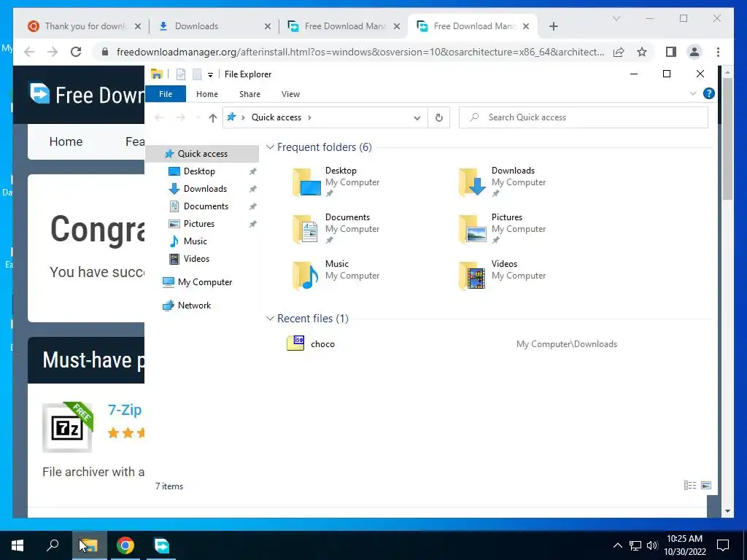Click the File Explorer help icon
This screenshot has width=747, height=560.
(708, 93)
